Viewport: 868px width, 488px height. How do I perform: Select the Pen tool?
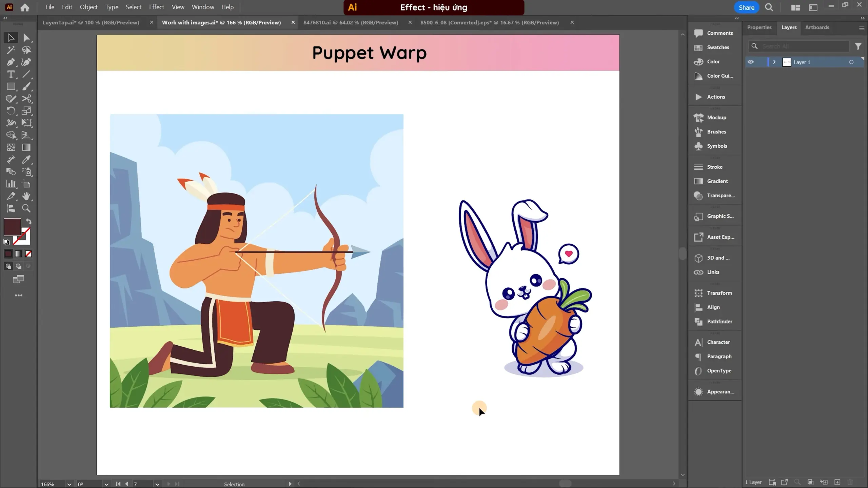click(11, 62)
